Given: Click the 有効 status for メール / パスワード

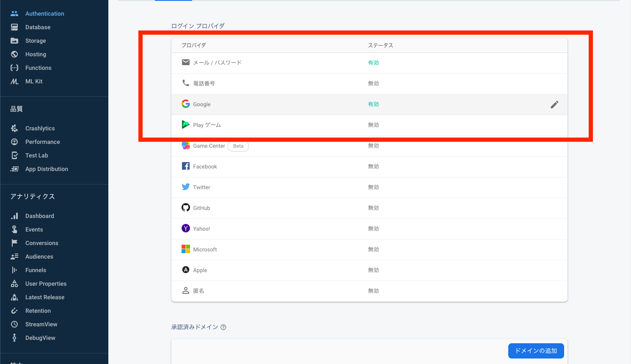Looking at the screenshot, I should pos(373,63).
